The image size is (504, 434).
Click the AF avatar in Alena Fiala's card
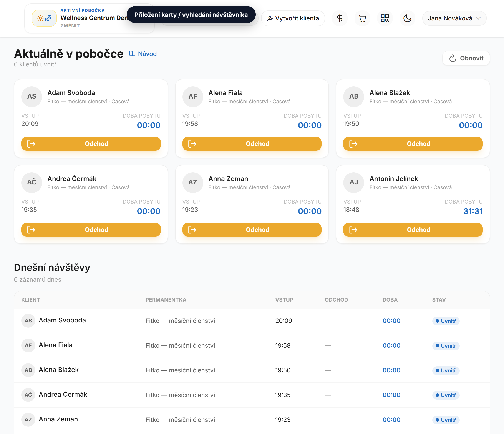pyautogui.click(x=193, y=97)
